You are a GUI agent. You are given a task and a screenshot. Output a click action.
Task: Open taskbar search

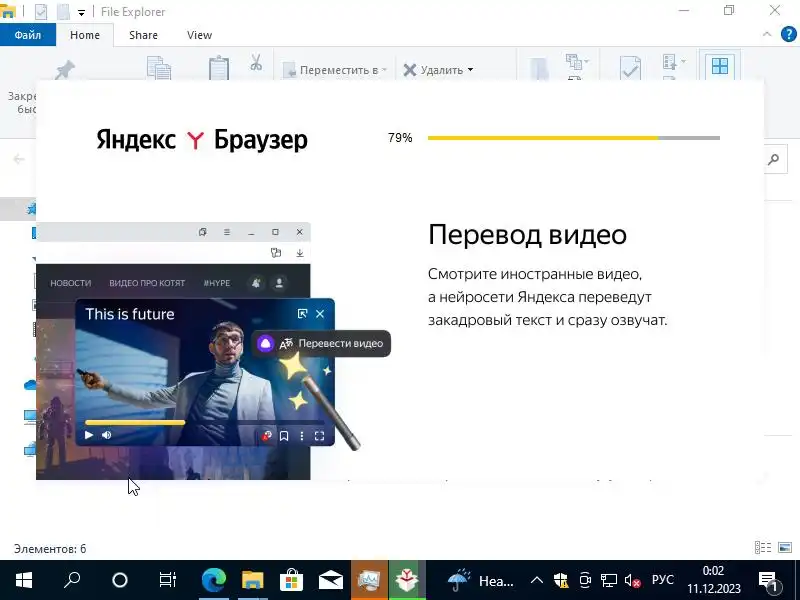71,580
